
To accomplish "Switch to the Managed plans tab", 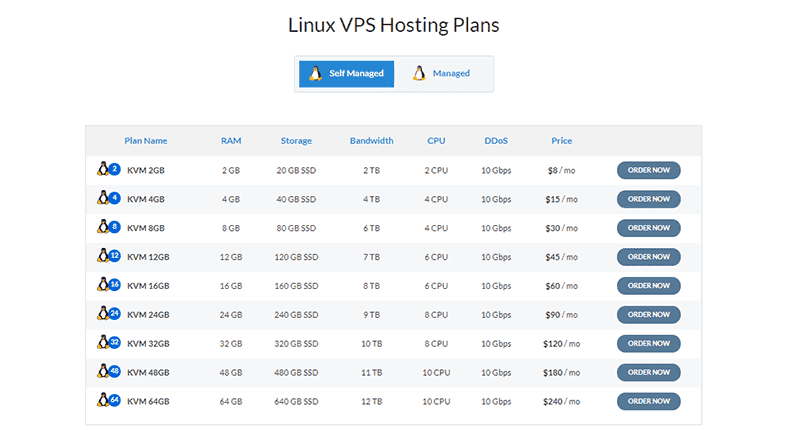I will [x=441, y=74].
